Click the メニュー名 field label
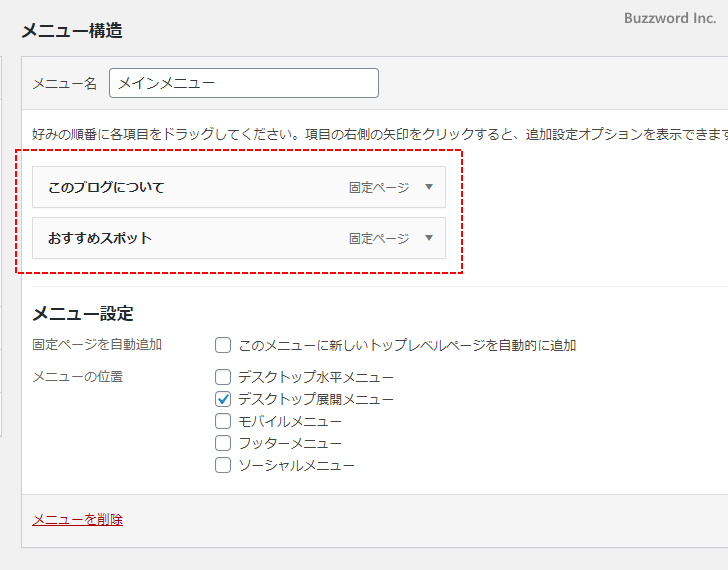Image resolution: width=728 pixels, height=570 pixels. click(x=65, y=83)
